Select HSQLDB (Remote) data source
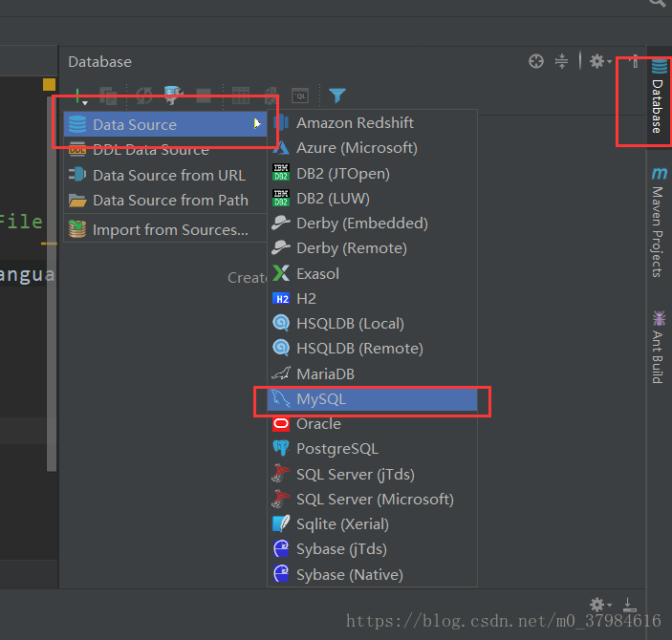Image resolution: width=672 pixels, height=640 pixels. (372, 349)
